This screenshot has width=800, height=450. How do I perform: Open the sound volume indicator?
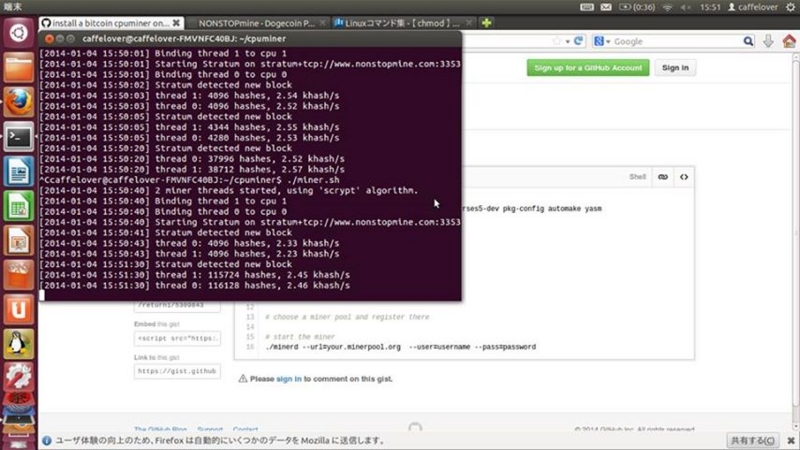click(x=685, y=7)
